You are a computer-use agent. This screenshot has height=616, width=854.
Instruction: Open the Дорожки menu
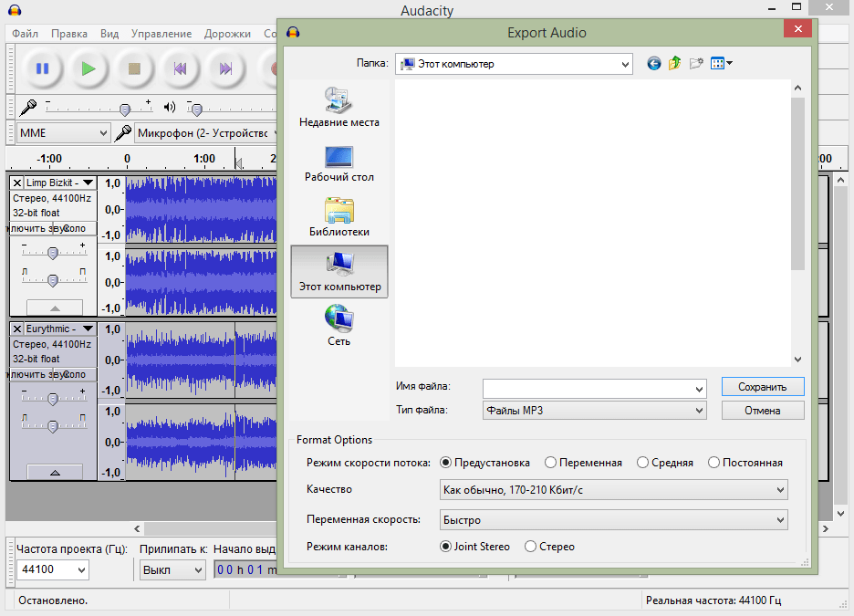pos(228,33)
